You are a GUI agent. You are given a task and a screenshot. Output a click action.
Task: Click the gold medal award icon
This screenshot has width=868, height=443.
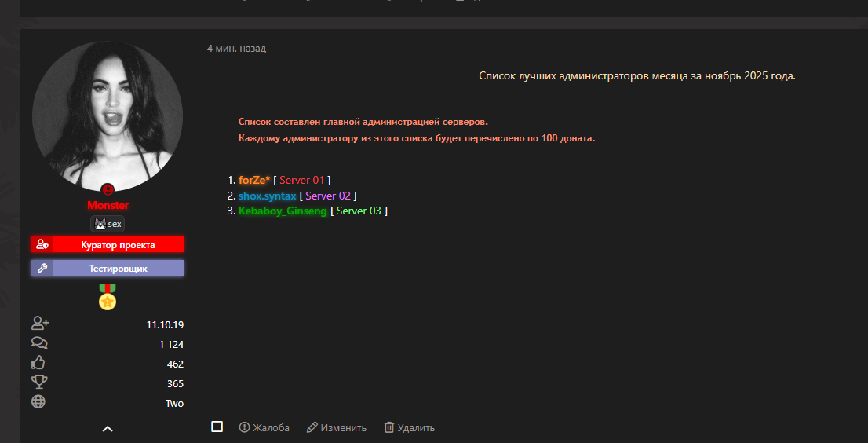(108, 297)
